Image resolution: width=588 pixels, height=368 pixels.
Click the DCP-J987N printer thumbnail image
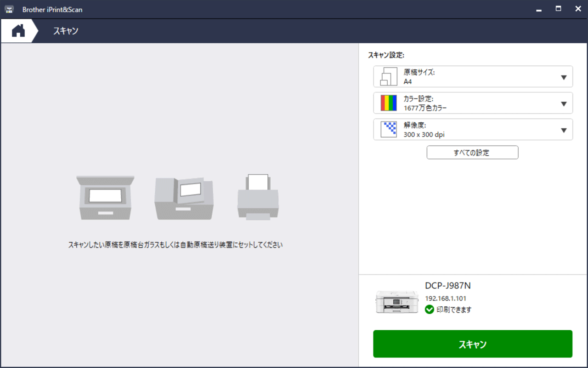[x=398, y=301]
